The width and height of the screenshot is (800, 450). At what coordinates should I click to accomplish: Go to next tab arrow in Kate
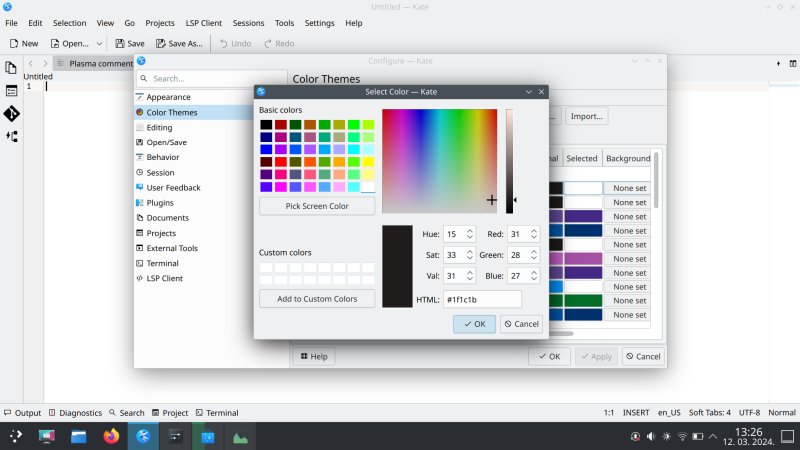tap(45, 63)
